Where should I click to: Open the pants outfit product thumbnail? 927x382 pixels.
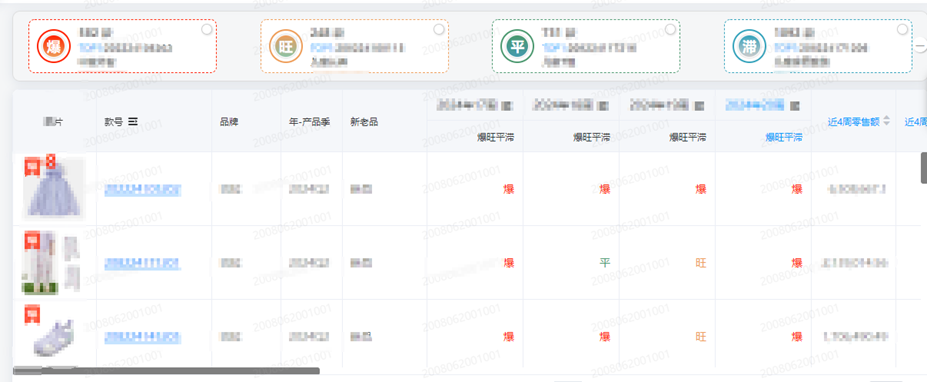[51, 263]
